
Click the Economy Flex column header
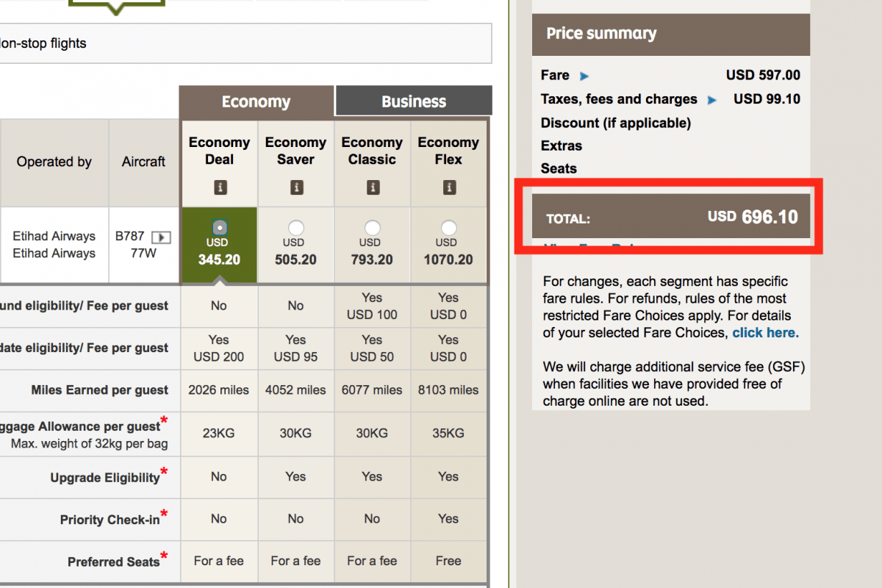point(448,151)
